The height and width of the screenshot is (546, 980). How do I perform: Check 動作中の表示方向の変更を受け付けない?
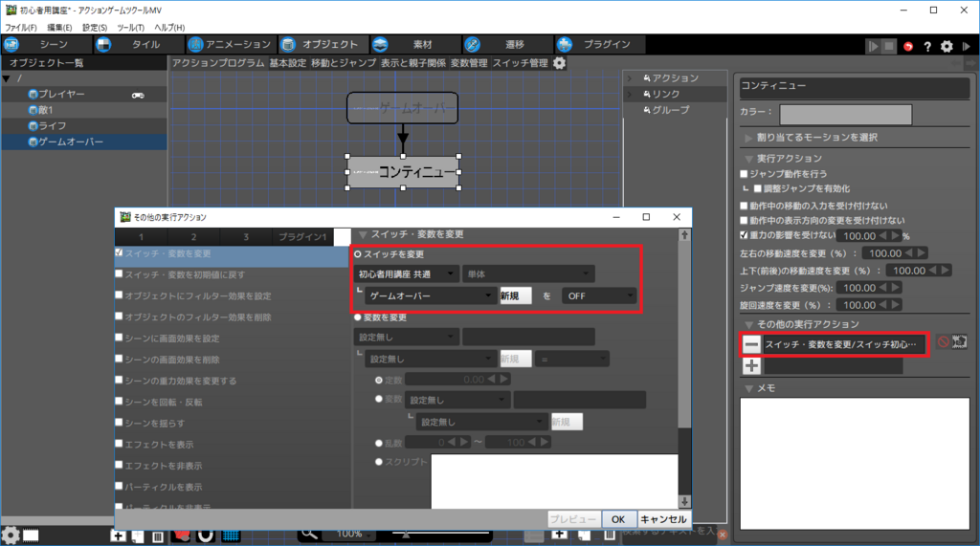pyautogui.click(x=744, y=221)
